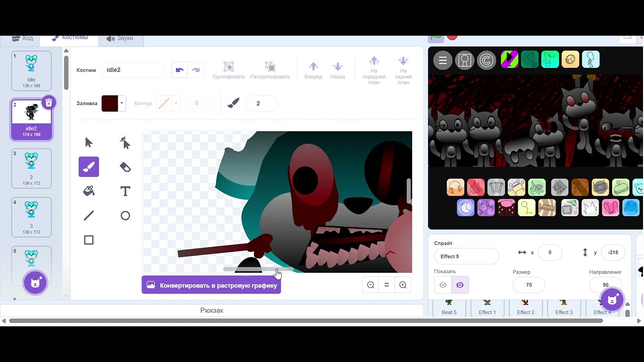The image size is (644, 362).
Task: Edit the costume name field idle2
Action: pyautogui.click(x=133, y=70)
